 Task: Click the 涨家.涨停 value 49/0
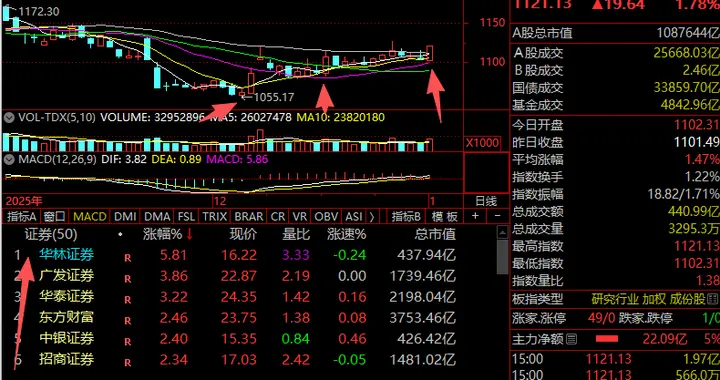601,318
